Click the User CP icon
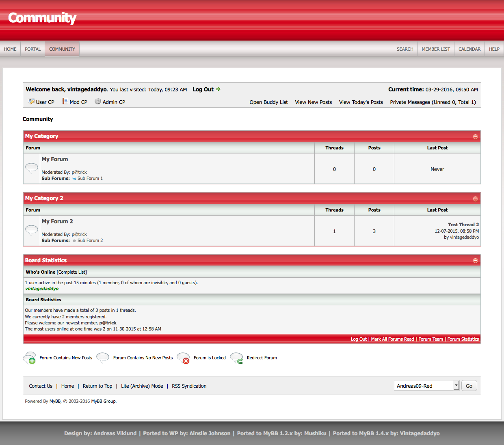The image size is (504, 445). 31,102
